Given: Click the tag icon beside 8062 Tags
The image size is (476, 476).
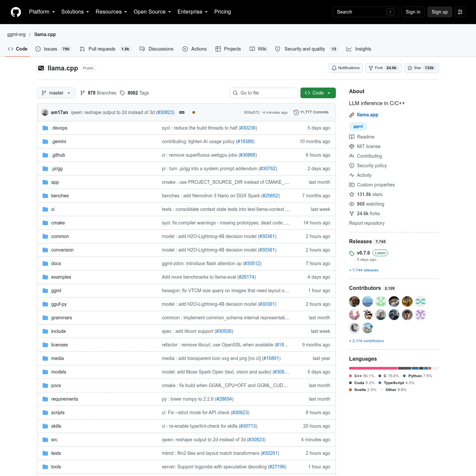Looking at the screenshot, I should (x=122, y=93).
